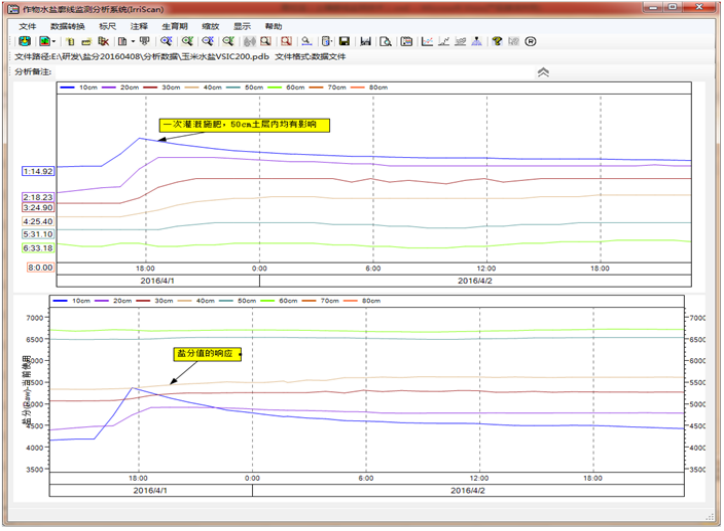
Task: Click the bar chart toolbar icon
Action: click(366, 41)
